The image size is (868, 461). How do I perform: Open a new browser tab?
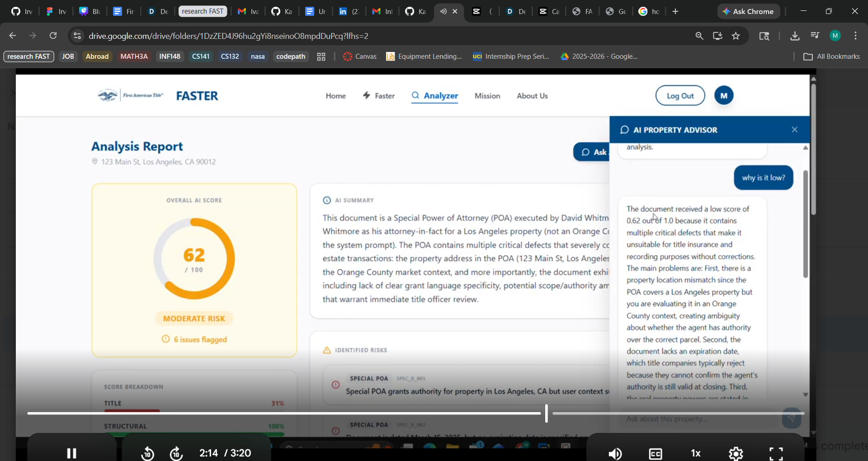point(675,11)
